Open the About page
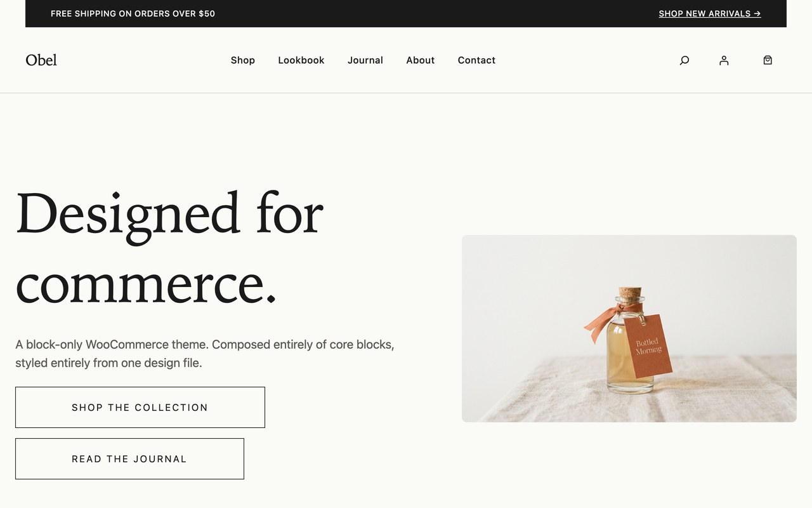 420,60
